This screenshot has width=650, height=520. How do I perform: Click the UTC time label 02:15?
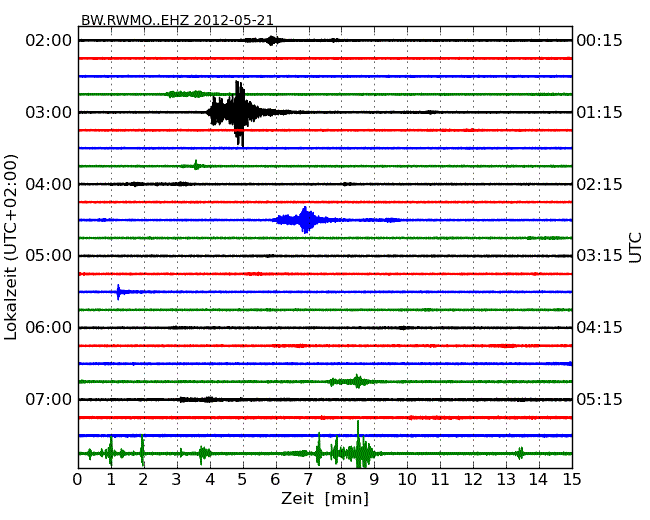click(599, 184)
